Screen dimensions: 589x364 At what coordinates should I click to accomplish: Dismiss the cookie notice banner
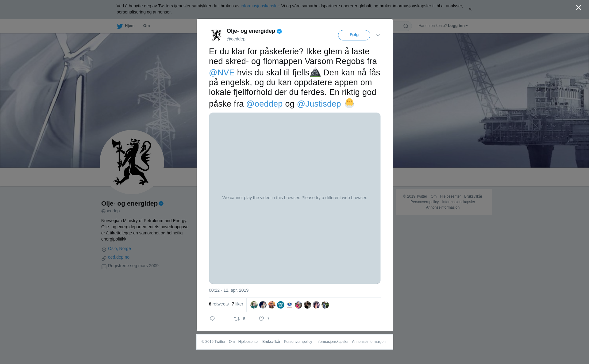tap(470, 9)
